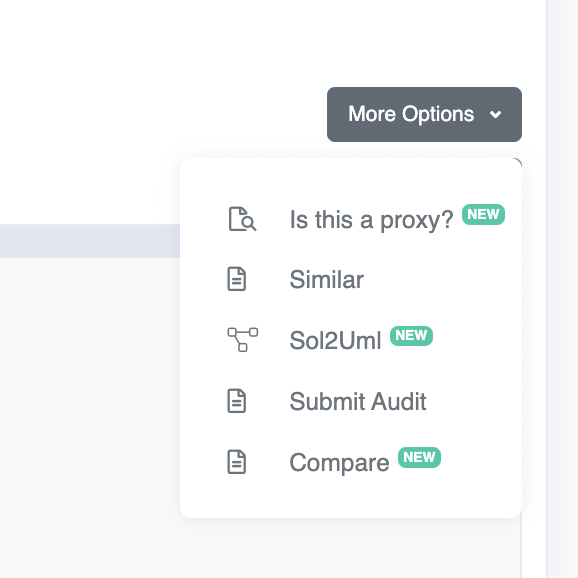Open the Sol2Uml option
This screenshot has width=578, height=578.
pos(351,340)
